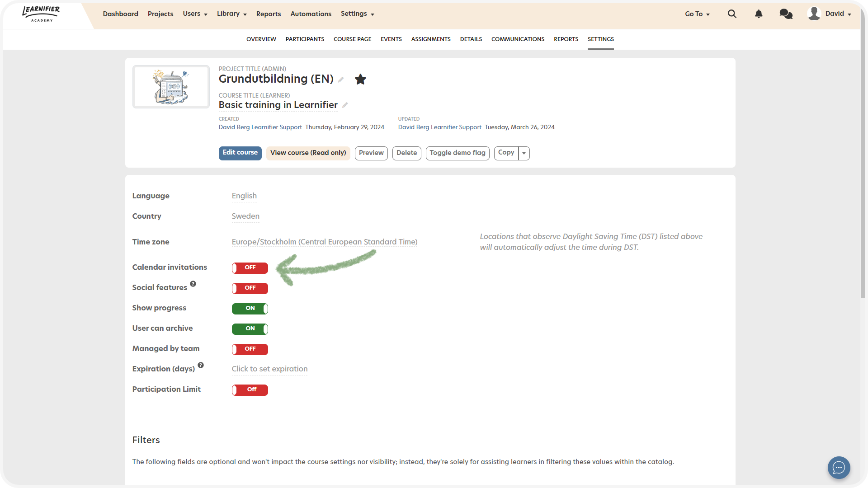Open Social features help icon
This screenshot has width=868, height=488.
pos(193,284)
